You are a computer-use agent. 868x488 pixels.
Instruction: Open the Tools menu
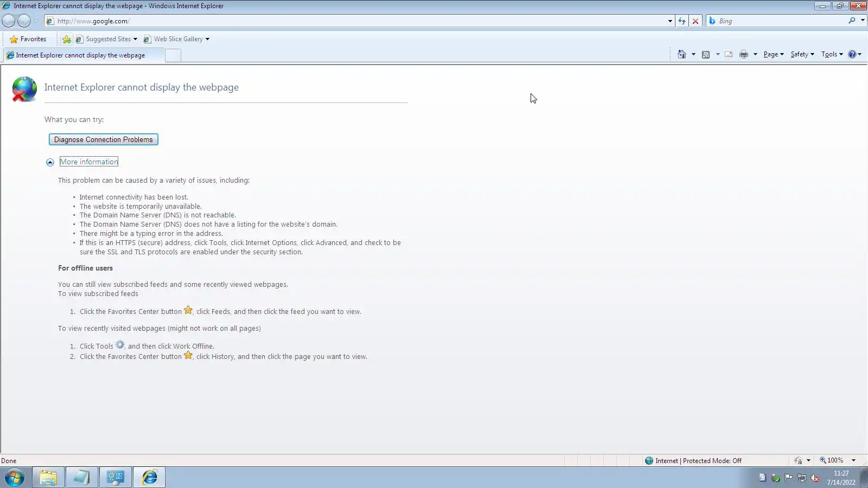(832, 54)
